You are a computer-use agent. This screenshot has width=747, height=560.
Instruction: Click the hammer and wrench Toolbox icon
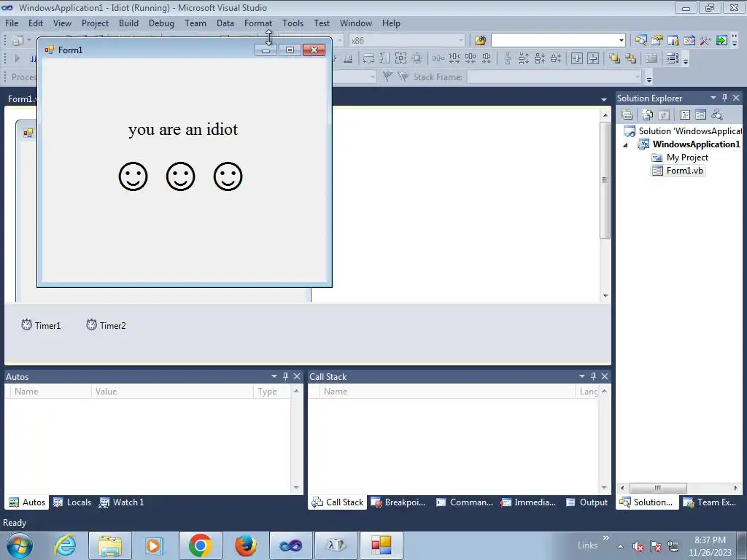tap(705, 41)
